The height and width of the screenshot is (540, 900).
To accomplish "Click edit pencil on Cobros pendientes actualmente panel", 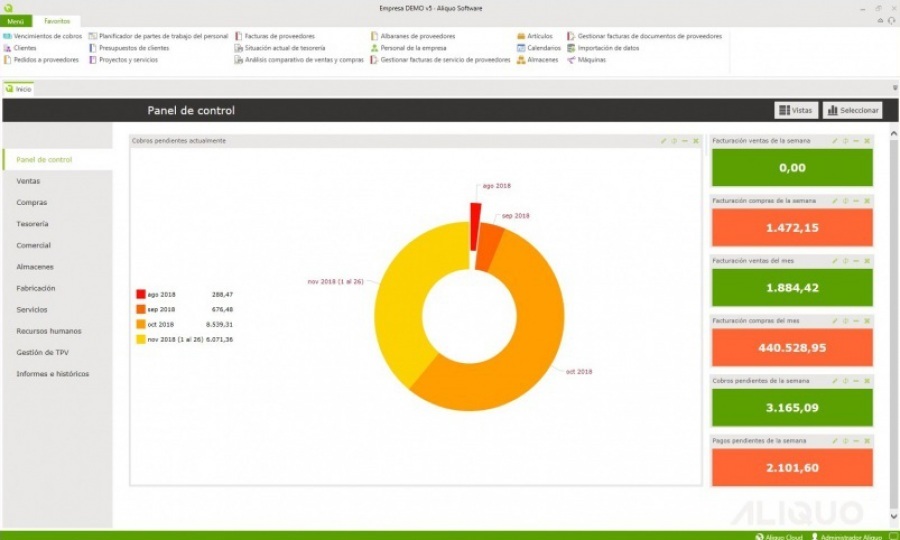I will [664, 141].
